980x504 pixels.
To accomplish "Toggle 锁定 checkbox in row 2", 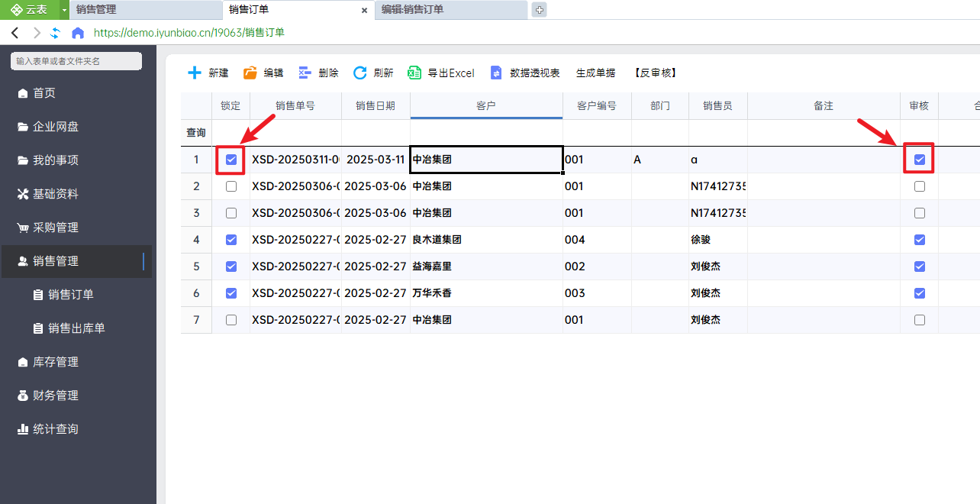I will tap(231, 186).
